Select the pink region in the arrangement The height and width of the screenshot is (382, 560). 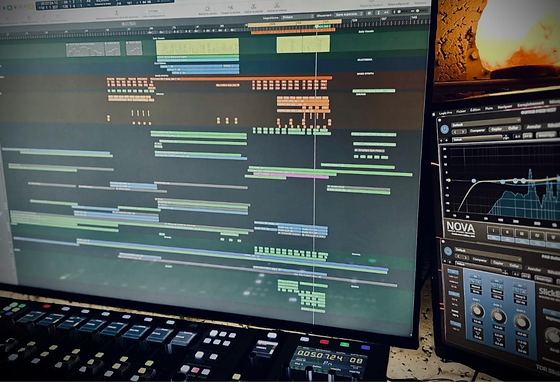291,176
